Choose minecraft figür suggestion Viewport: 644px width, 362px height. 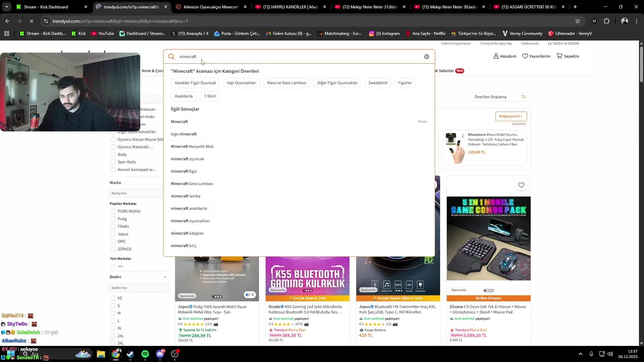point(299,171)
